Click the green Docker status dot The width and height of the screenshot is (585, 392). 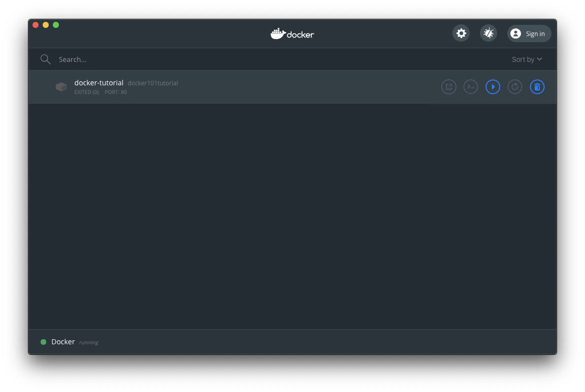coord(43,342)
